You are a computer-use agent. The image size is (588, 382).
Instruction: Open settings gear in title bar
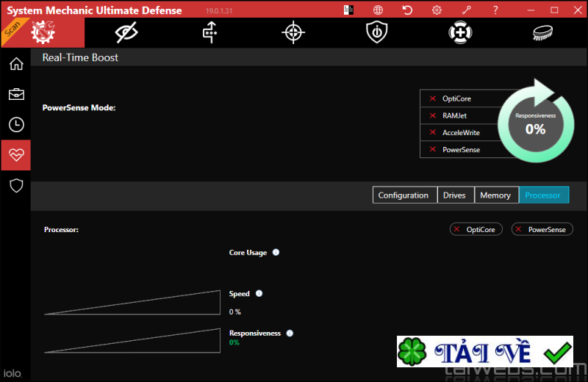(437, 10)
